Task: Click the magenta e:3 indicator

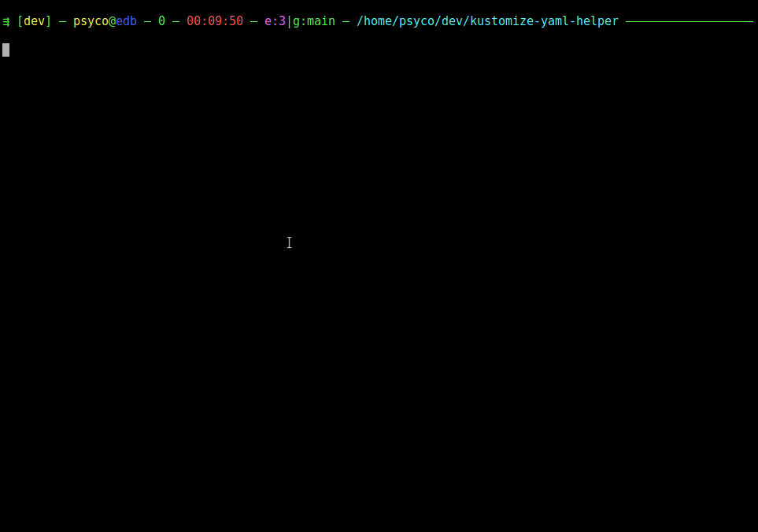Action: tap(275, 21)
